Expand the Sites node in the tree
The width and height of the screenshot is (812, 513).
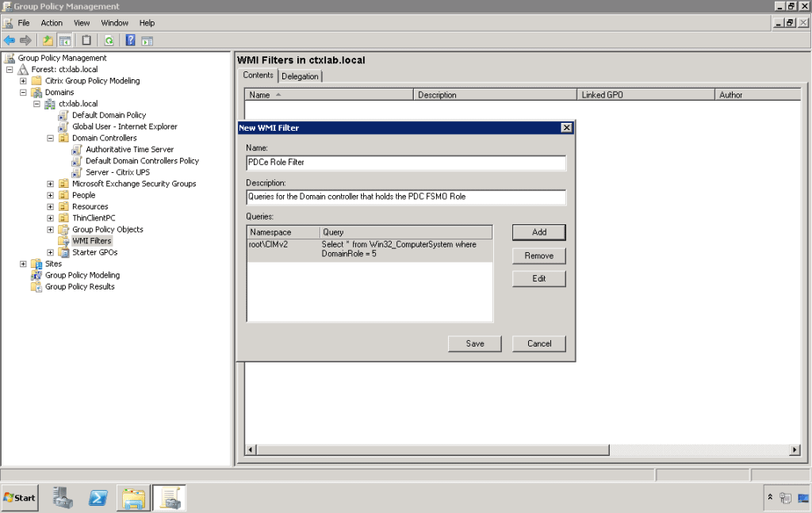click(23, 263)
